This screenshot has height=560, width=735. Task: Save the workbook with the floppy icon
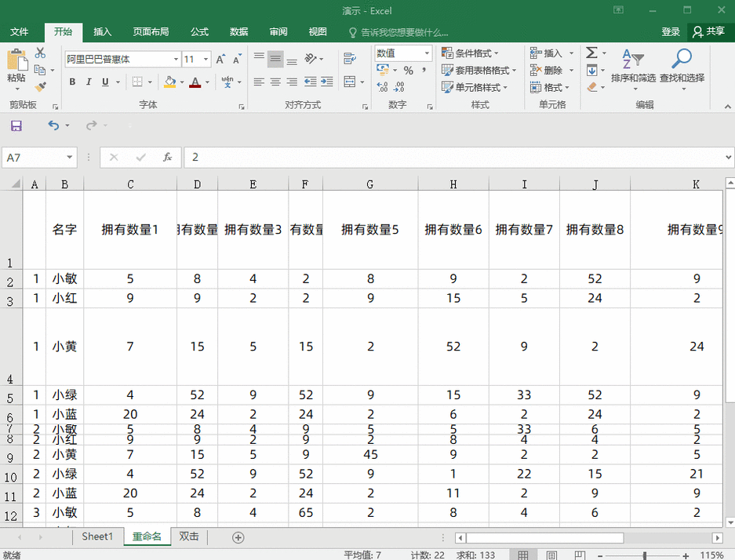16,125
